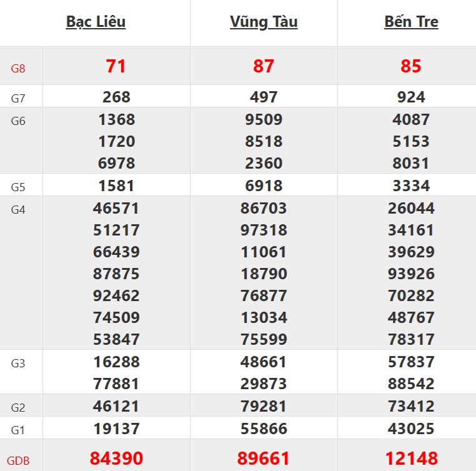Select G3 number 57837
476x471 pixels.
tap(411, 362)
